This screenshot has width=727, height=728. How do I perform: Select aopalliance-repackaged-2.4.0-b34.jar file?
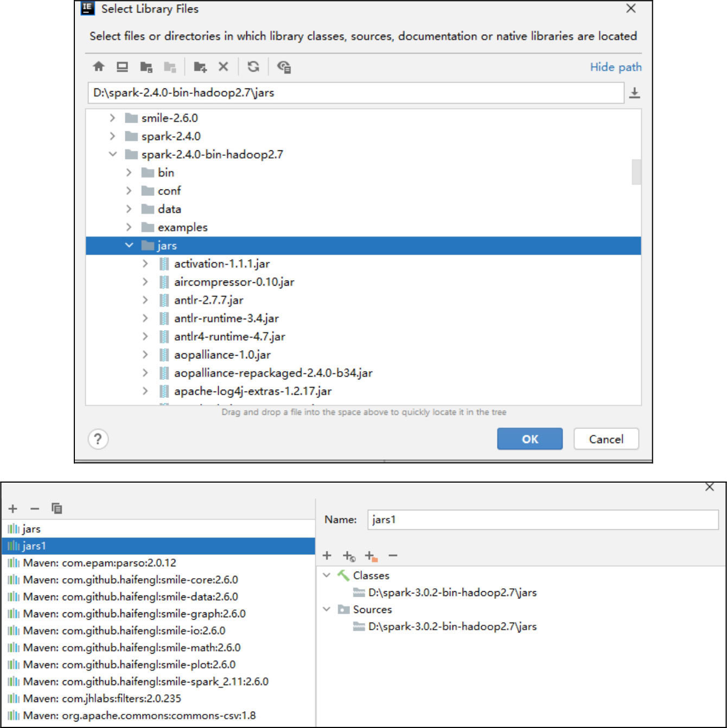273,373
